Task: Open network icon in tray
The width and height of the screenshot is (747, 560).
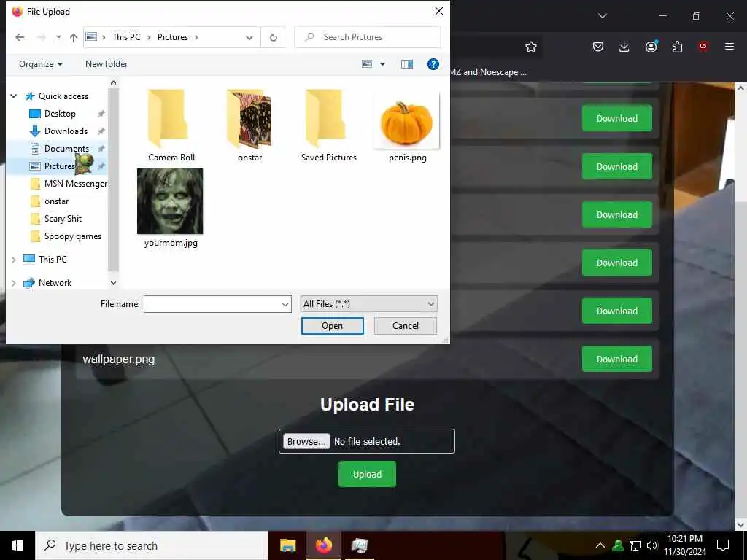Action: 635,545
